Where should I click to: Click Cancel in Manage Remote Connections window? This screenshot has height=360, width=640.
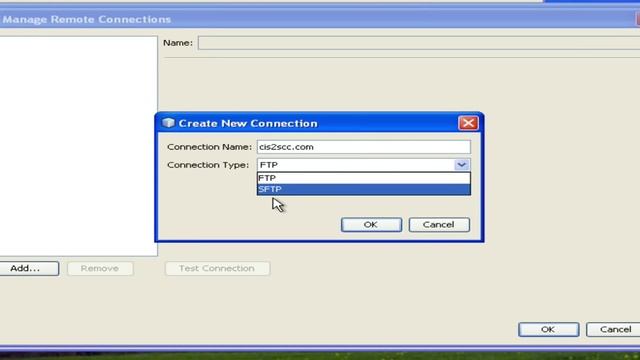[x=614, y=329]
